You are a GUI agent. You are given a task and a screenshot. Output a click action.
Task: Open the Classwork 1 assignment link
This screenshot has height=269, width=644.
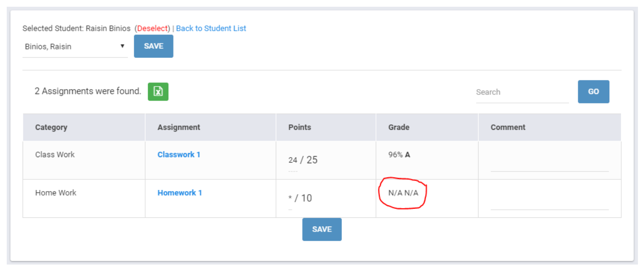(179, 154)
